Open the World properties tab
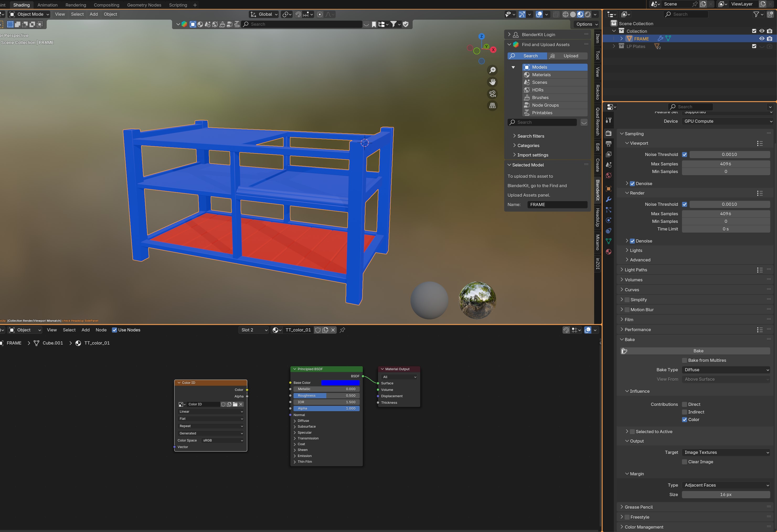777x532 pixels. (609, 175)
